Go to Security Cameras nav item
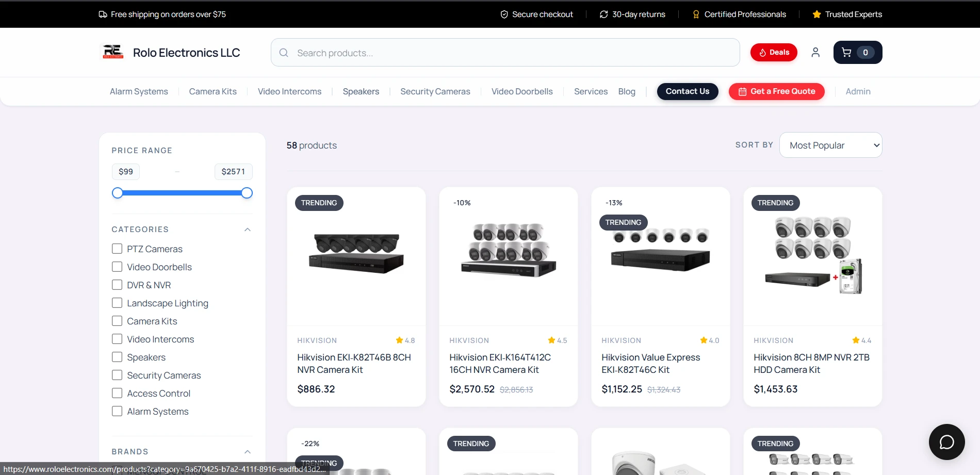This screenshot has width=980, height=475. pos(435,91)
